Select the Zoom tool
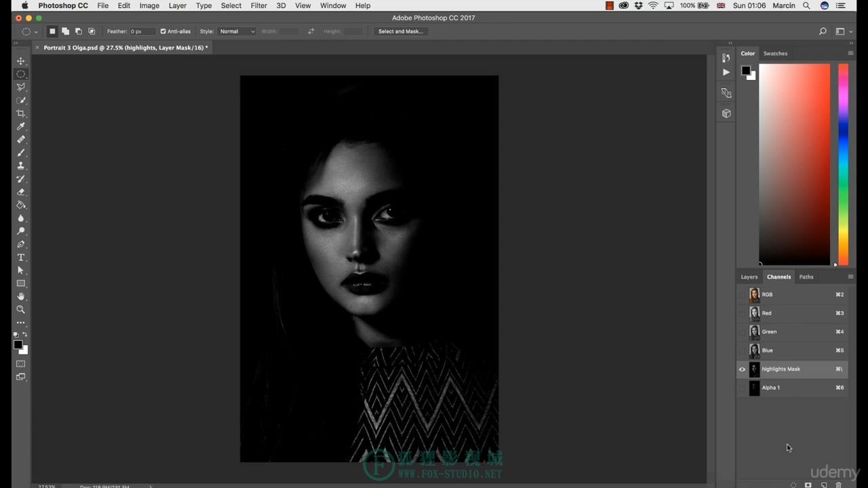 (x=21, y=310)
